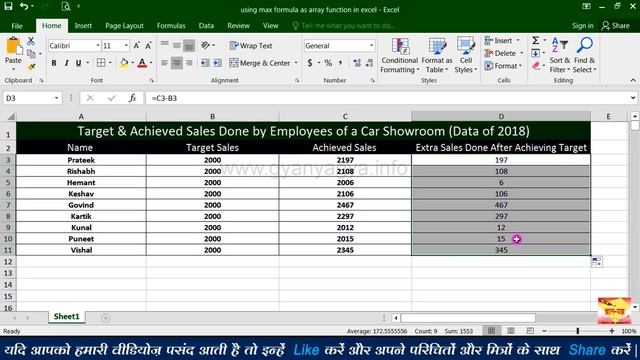
Task: Paste from clipboard
Action: tap(13, 51)
